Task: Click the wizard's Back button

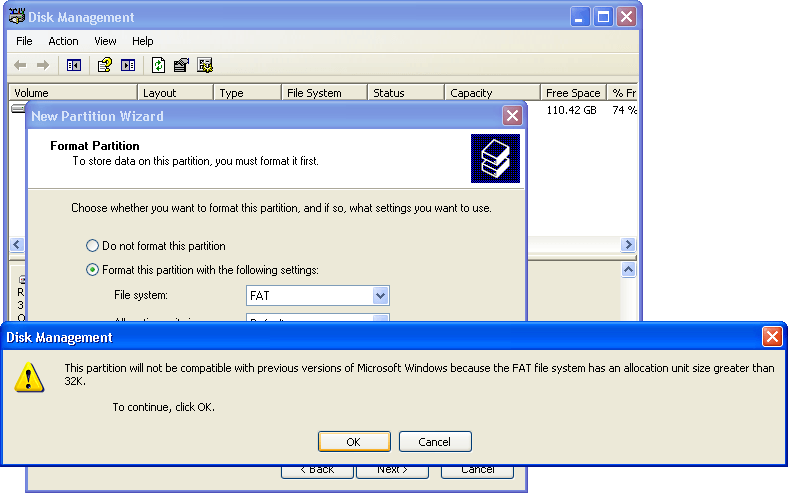Action: pos(317,471)
